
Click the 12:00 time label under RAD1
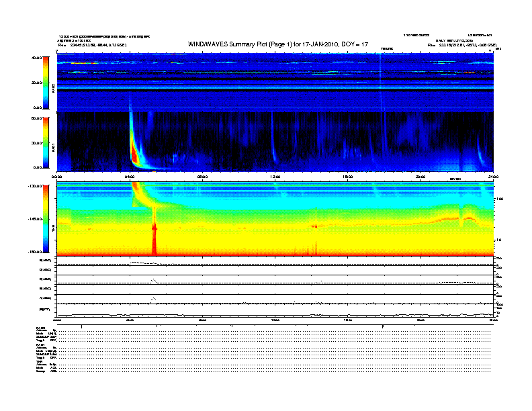pos(275,177)
